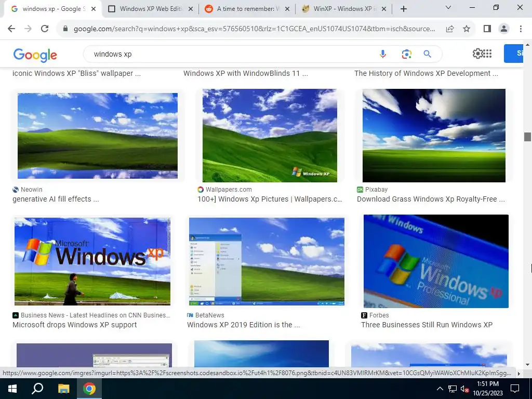The height and width of the screenshot is (399, 532).
Task: Click the Neowin source label
Action: [28, 189]
